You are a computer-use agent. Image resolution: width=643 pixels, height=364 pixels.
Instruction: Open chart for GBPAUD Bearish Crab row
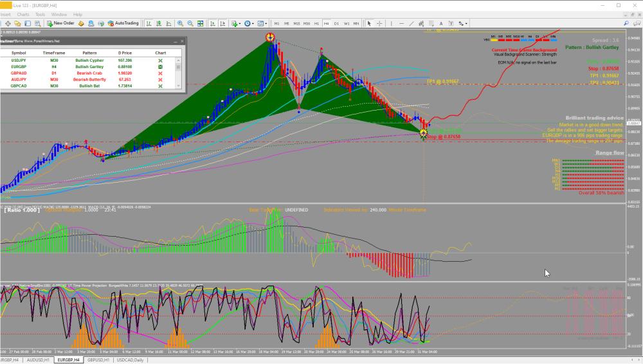pyautogui.click(x=160, y=73)
